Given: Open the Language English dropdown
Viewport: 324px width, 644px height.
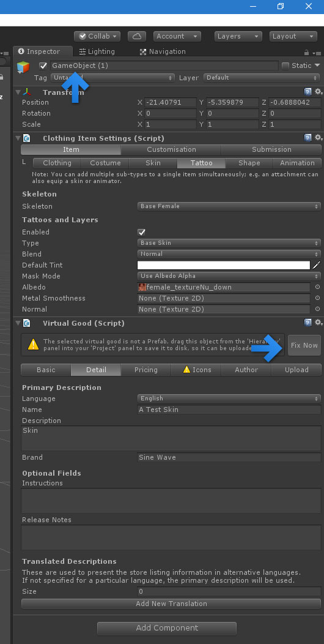Looking at the screenshot, I should pos(229,399).
